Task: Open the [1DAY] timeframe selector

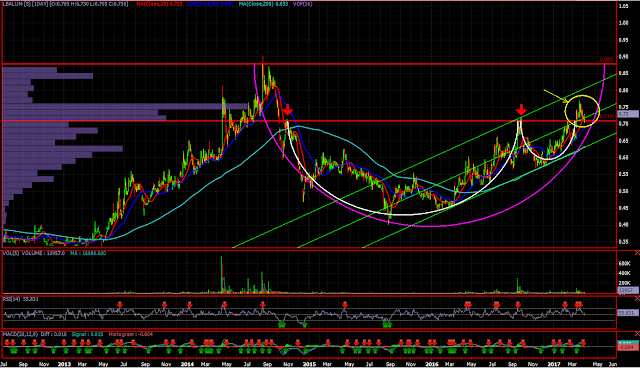Action: (39, 4)
